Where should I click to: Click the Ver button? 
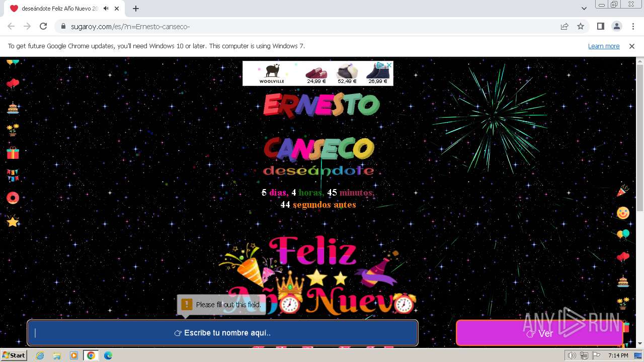[539, 333]
